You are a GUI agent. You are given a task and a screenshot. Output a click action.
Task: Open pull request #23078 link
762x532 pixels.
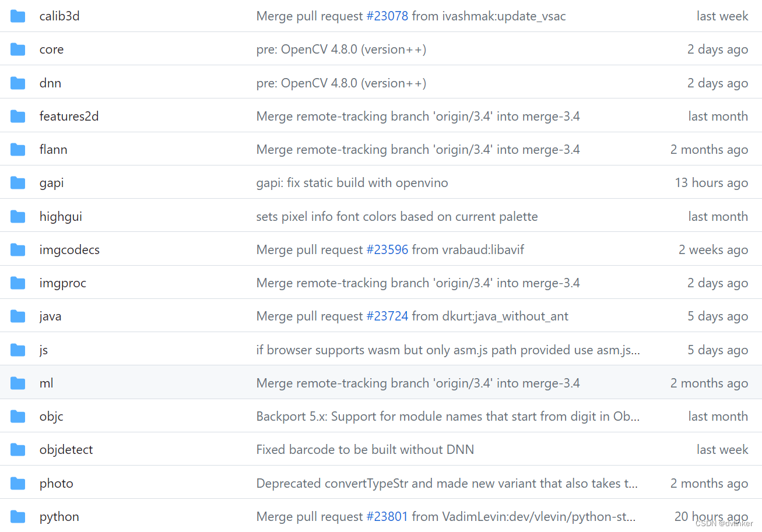coord(388,16)
